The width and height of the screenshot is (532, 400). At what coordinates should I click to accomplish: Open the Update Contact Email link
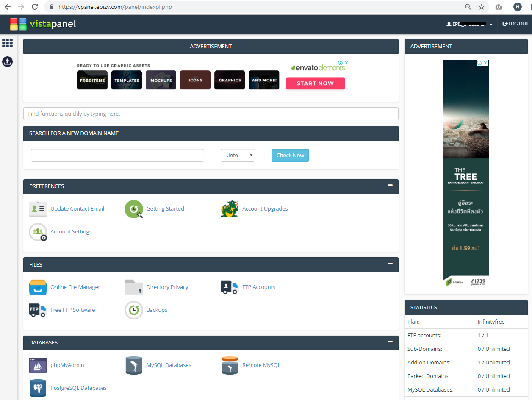tap(77, 209)
